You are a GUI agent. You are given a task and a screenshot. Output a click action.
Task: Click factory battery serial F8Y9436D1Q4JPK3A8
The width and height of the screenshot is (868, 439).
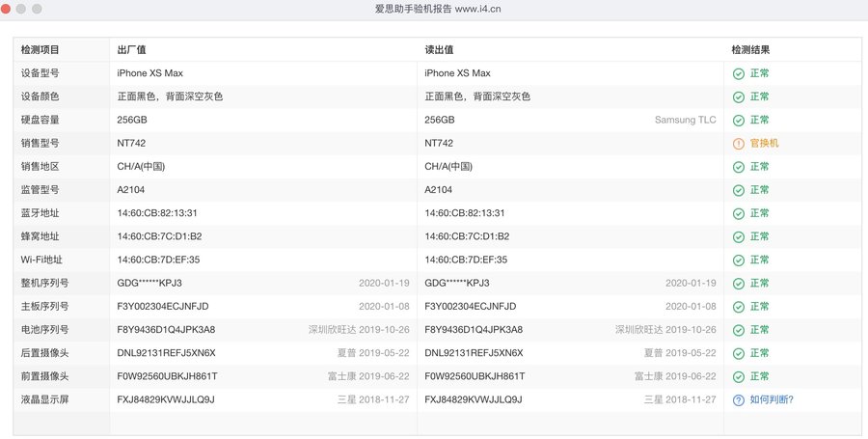(166, 329)
